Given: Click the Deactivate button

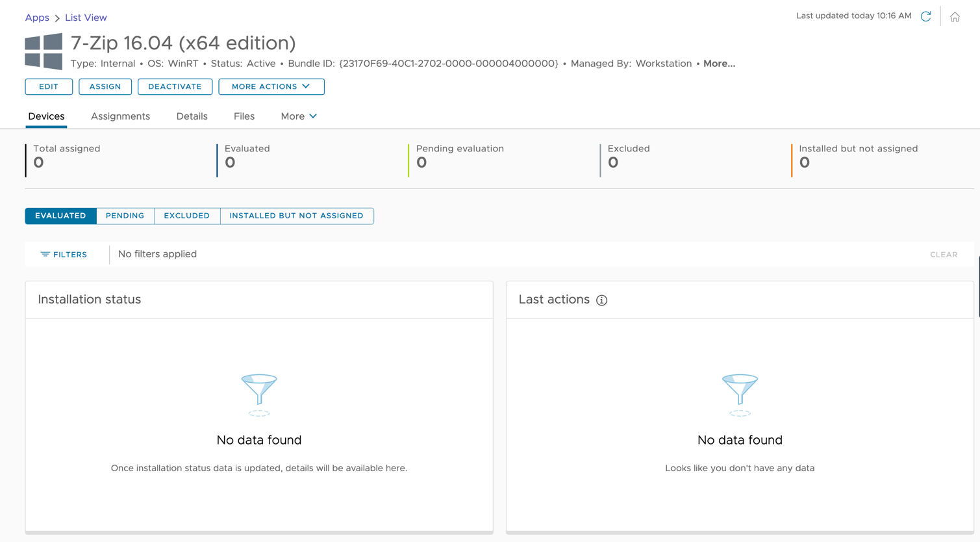Looking at the screenshot, I should pyautogui.click(x=175, y=86).
